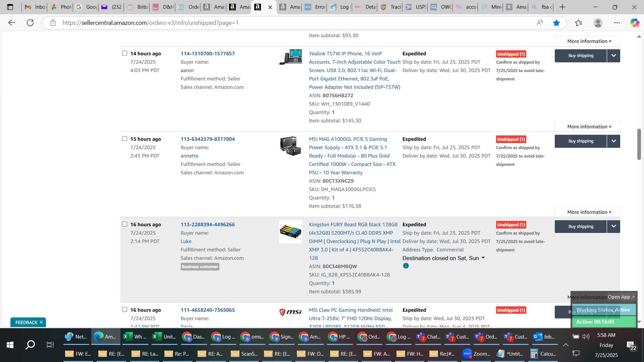This screenshot has height=362, width=644.
Task: Open buyer Luke link
Action: pos(186,241)
